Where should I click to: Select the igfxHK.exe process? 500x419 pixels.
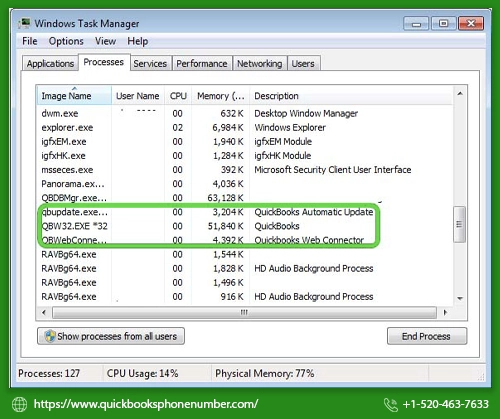point(244,156)
